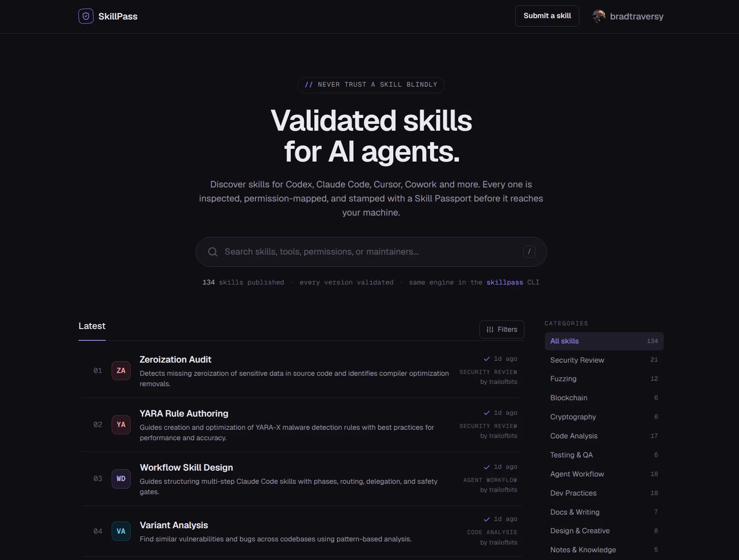Viewport: 739px width, 560px height.
Task: Select the Agent Workflow category
Action: click(604, 474)
